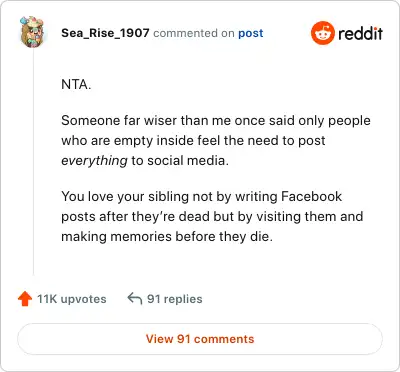400x372 pixels.
Task: Click the "commented on" text
Action: tap(194, 33)
